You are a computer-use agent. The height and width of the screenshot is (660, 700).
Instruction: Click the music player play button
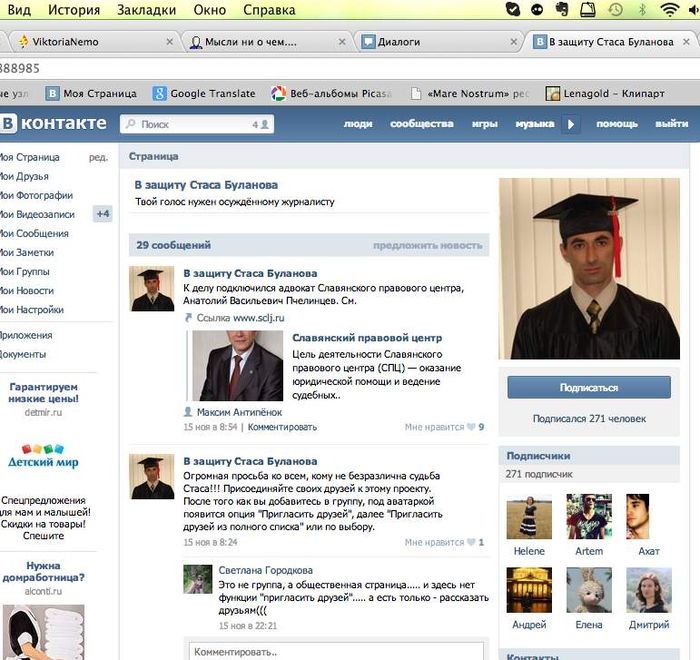[x=571, y=124]
